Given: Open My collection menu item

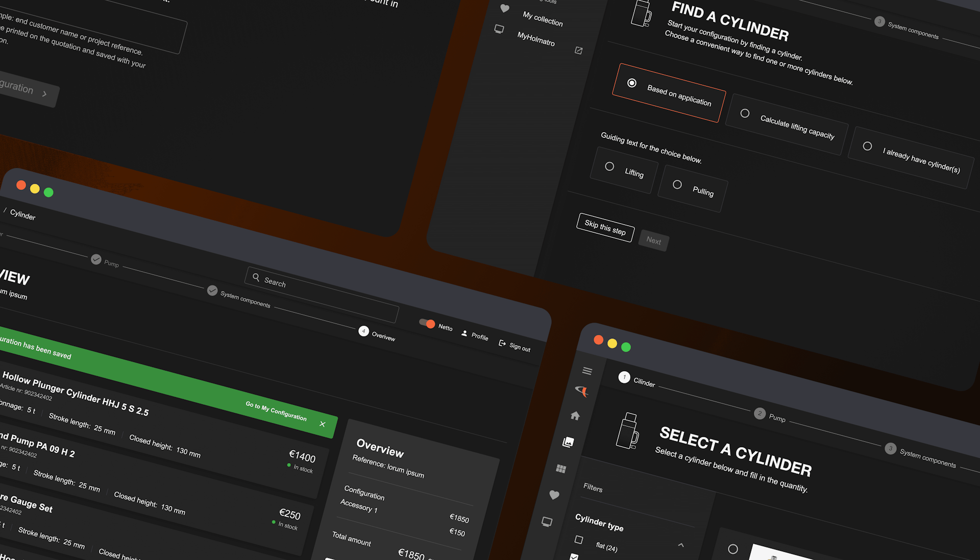Looking at the screenshot, I should tap(542, 19).
